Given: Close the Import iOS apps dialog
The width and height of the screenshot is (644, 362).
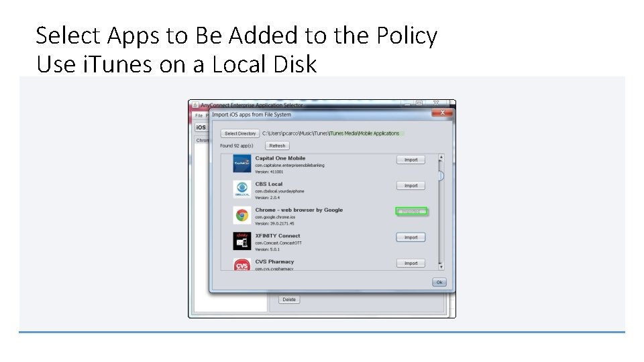Looking at the screenshot, I should pyautogui.click(x=442, y=113).
